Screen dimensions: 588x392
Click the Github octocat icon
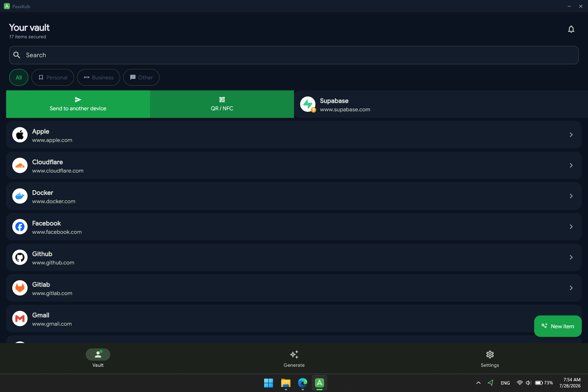[x=20, y=257]
